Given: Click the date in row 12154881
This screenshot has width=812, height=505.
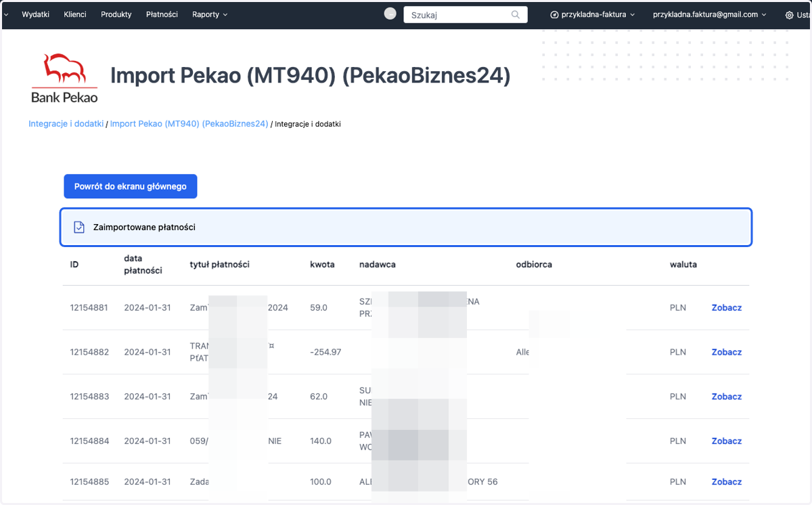Looking at the screenshot, I should tap(148, 307).
